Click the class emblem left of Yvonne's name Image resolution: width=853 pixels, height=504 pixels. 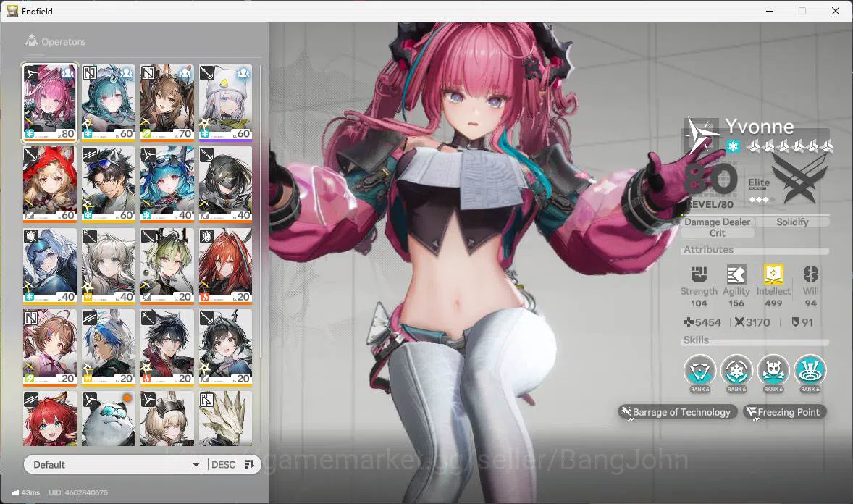click(701, 135)
